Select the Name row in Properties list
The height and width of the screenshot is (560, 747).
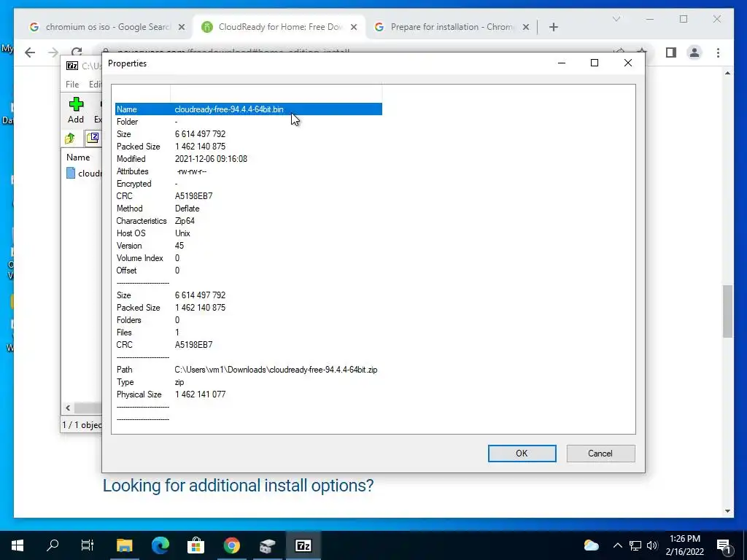tap(248, 109)
